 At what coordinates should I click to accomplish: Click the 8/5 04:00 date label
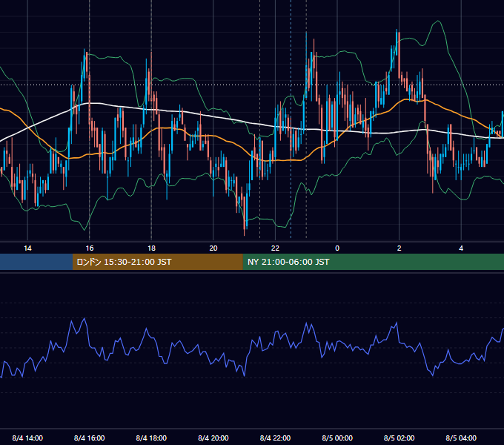(x=461, y=438)
